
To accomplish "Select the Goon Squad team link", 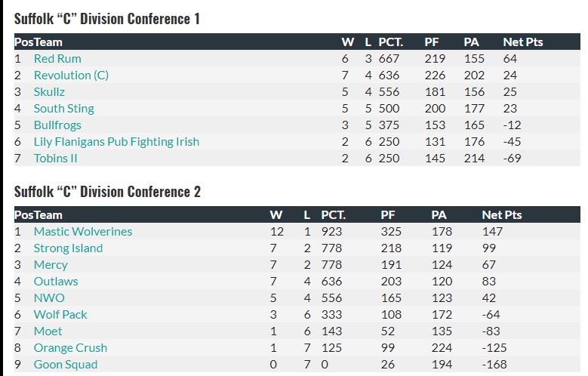I will click(66, 365).
